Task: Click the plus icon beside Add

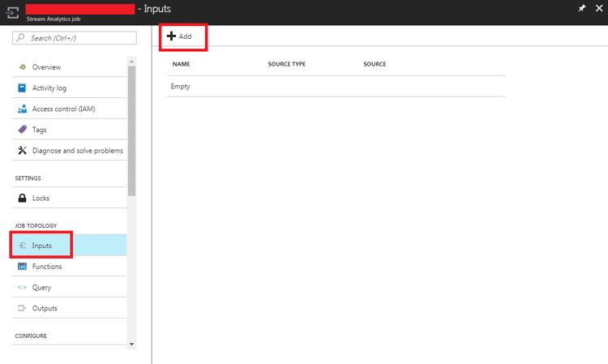Action: 171,36
